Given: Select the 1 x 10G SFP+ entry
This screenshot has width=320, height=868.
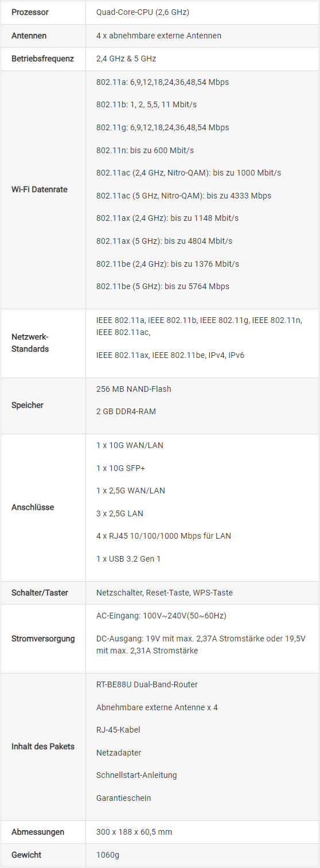Looking at the screenshot, I should [121, 468].
